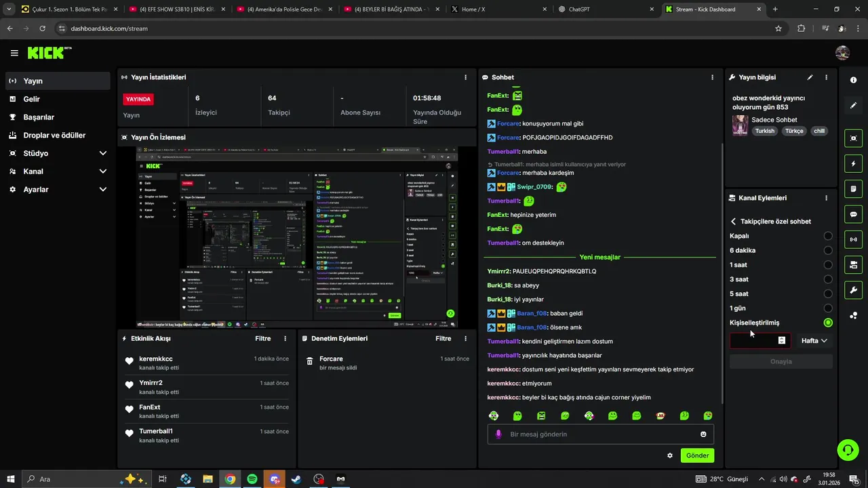This screenshot has width=868, height=488.
Task: Toggle the document moderation panel icon in sidebar
Action: tap(853, 188)
